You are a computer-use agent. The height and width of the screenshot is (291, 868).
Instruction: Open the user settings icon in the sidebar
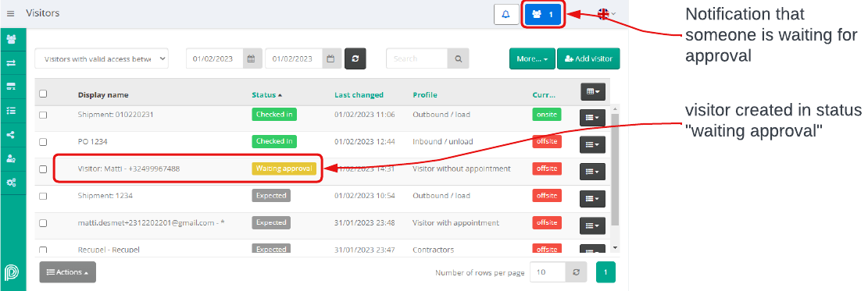pos(11,159)
